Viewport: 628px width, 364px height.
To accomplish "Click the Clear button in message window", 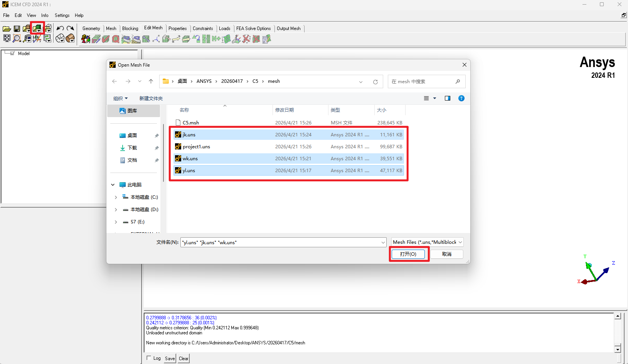I will 184,358.
